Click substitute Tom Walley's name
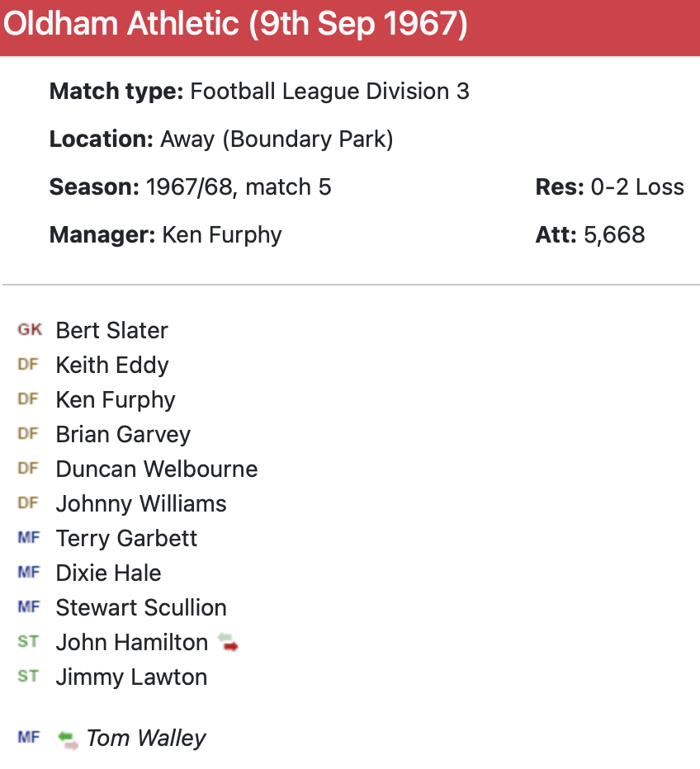This screenshot has width=700, height=769. click(x=146, y=738)
